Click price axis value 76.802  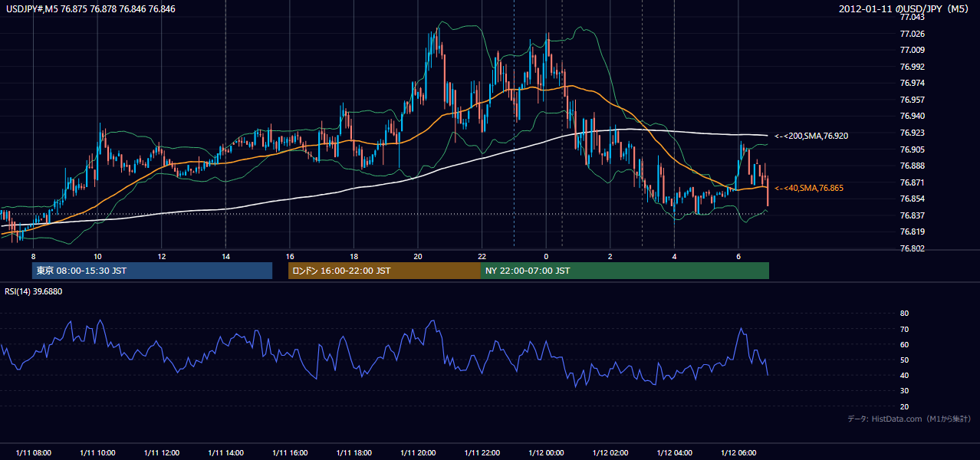click(x=911, y=248)
